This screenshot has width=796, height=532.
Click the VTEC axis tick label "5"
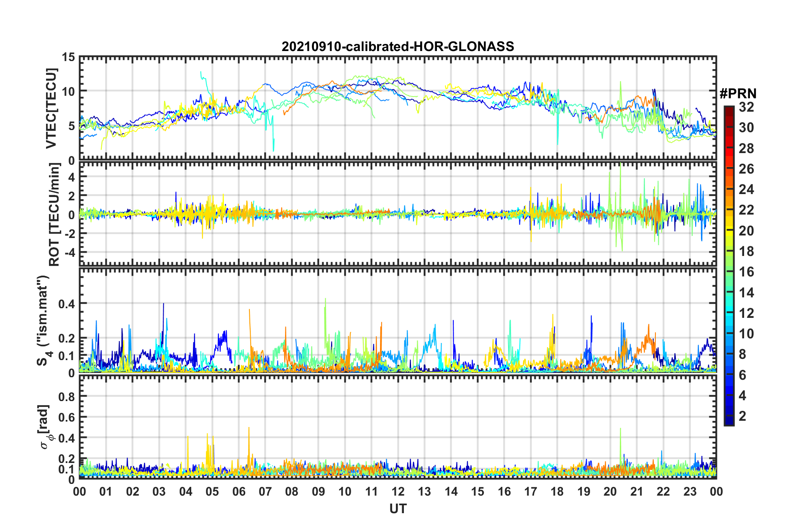pos(72,126)
